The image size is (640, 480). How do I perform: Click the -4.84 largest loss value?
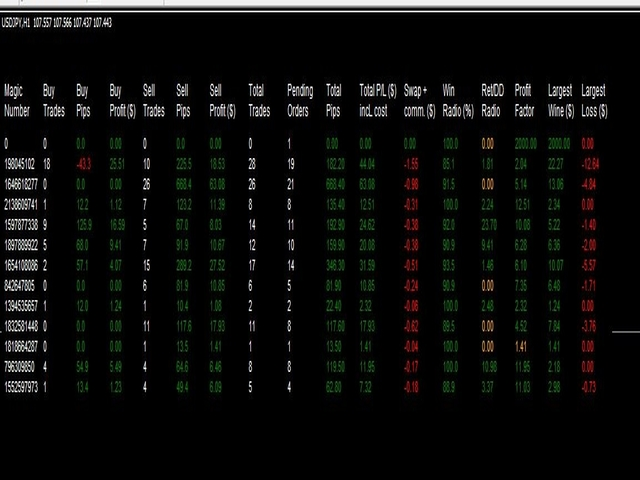click(589, 184)
